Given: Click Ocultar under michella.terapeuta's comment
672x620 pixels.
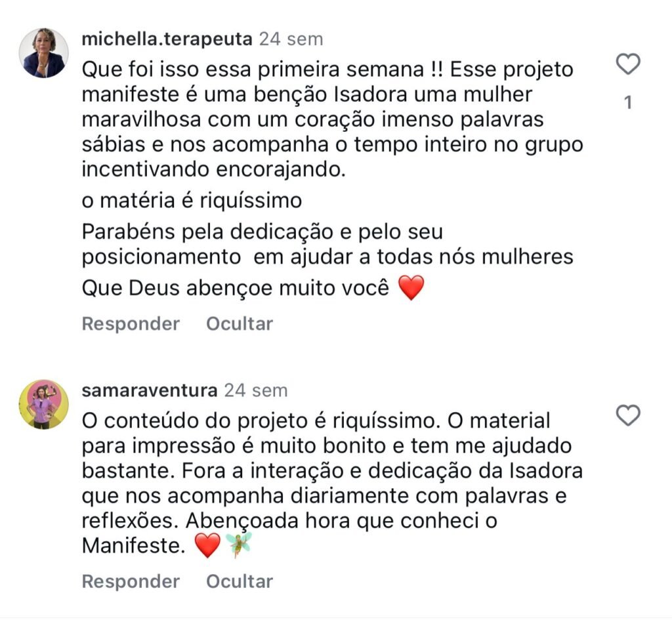Looking at the screenshot, I should 240,323.
